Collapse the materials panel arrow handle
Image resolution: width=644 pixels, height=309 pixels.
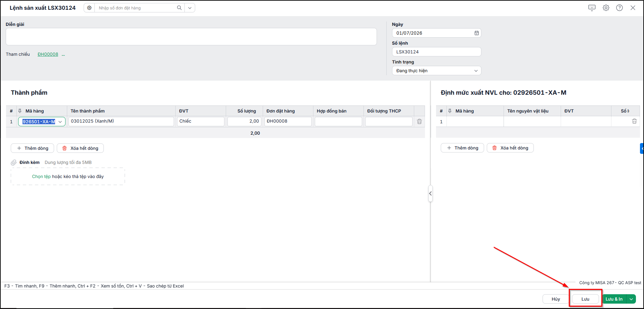pos(430,193)
